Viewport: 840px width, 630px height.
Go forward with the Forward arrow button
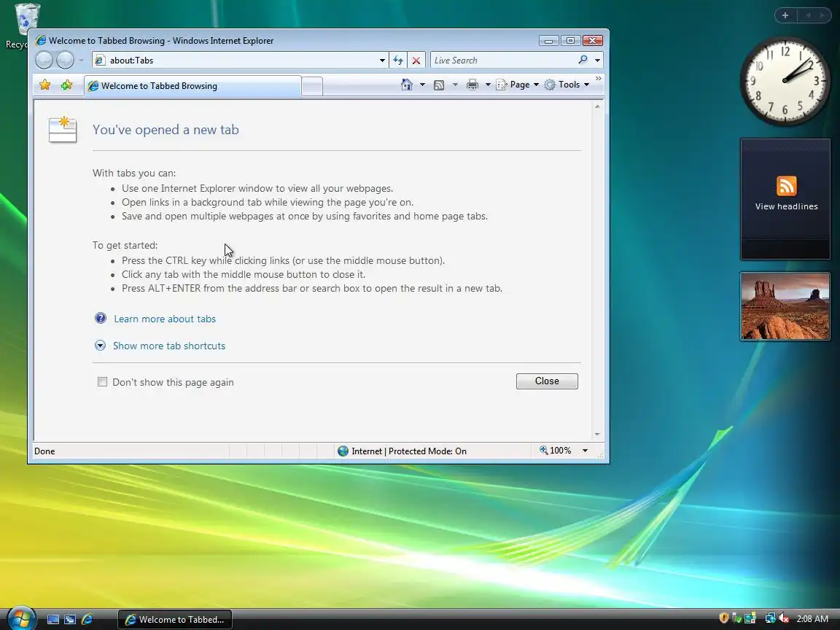click(x=65, y=60)
